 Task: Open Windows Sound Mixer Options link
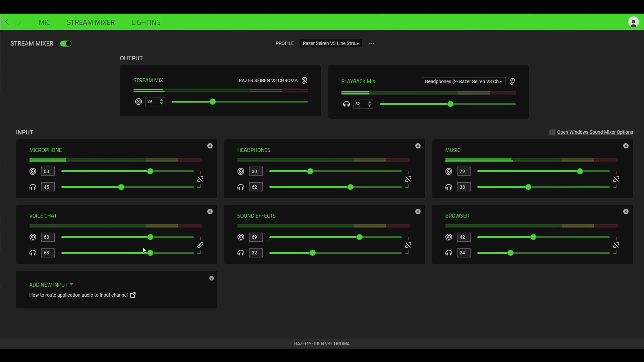(595, 132)
